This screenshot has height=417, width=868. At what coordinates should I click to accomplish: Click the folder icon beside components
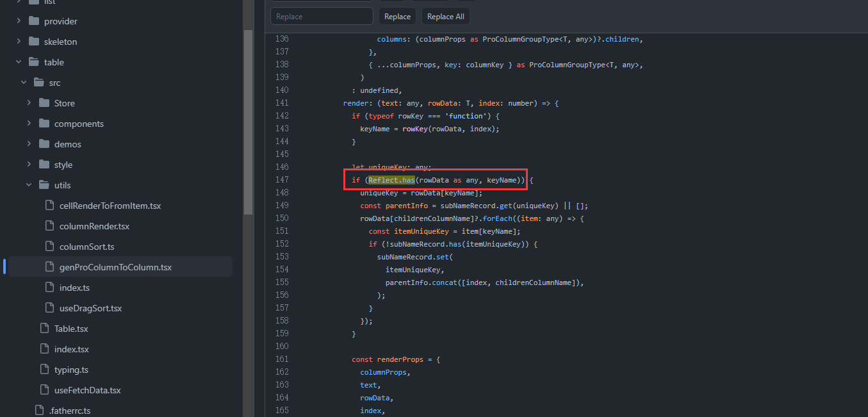(x=45, y=123)
